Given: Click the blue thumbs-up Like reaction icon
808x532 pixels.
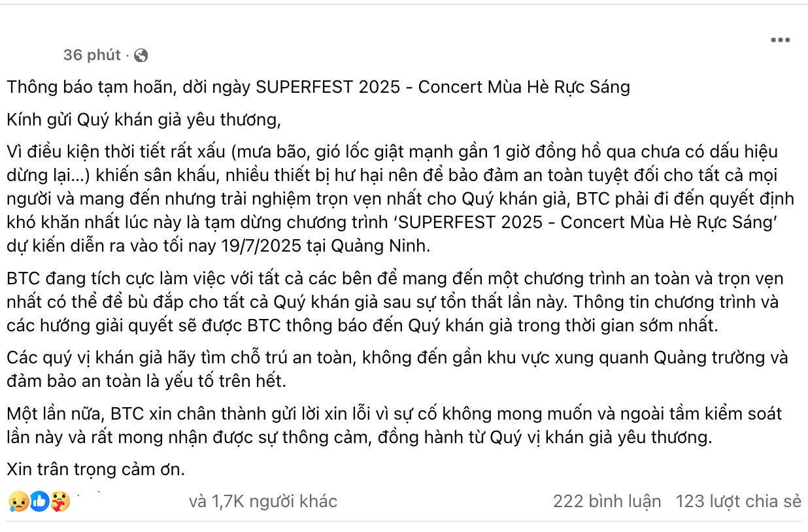Looking at the screenshot, I should [39, 501].
